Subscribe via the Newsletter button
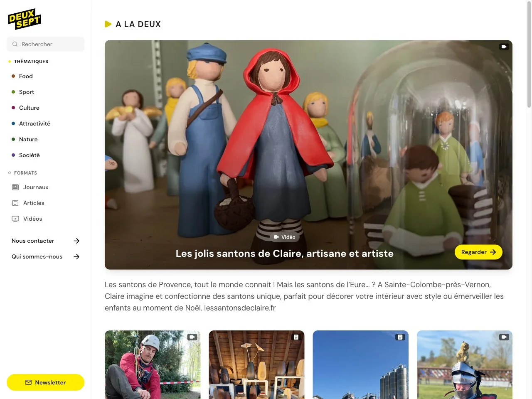Viewport: 532px width, 399px height. click(x=45, y=382)
